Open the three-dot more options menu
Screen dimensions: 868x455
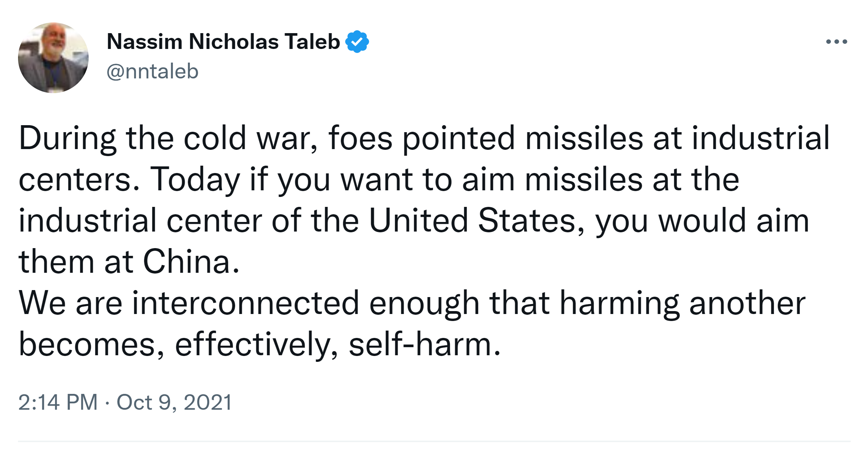click(836, 42)
